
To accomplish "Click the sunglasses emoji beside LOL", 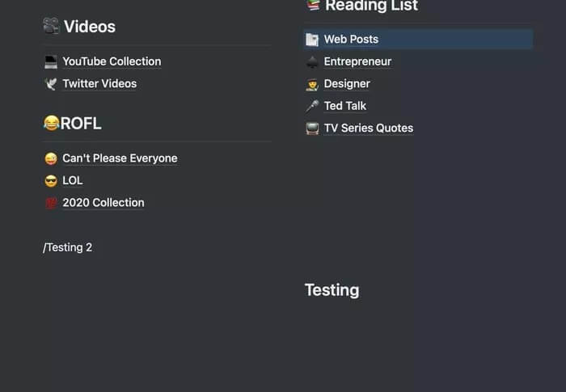I will 51,181.
